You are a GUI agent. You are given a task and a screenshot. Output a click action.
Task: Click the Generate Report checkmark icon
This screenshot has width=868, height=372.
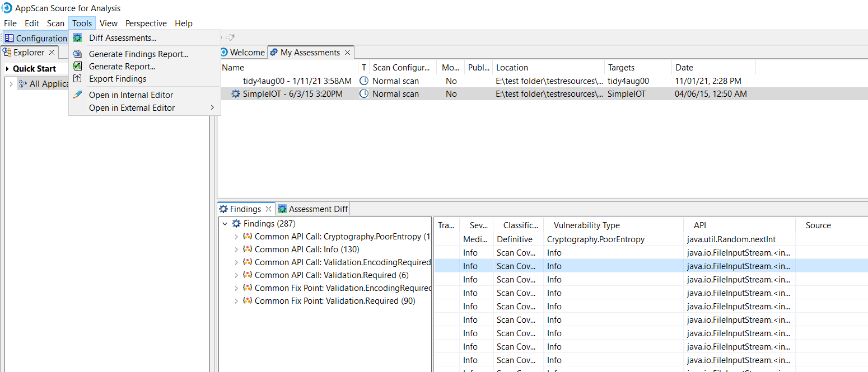tap(77, 67)
